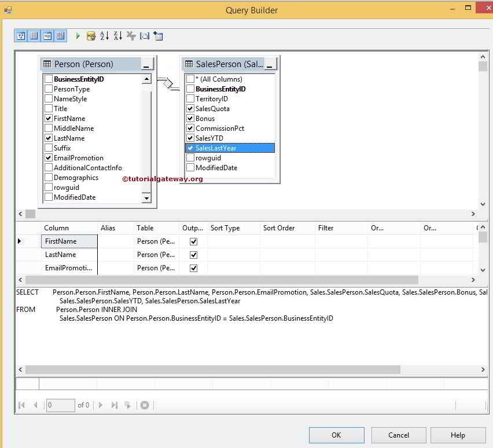Click the OK button
493x448 pixels.
336,435
